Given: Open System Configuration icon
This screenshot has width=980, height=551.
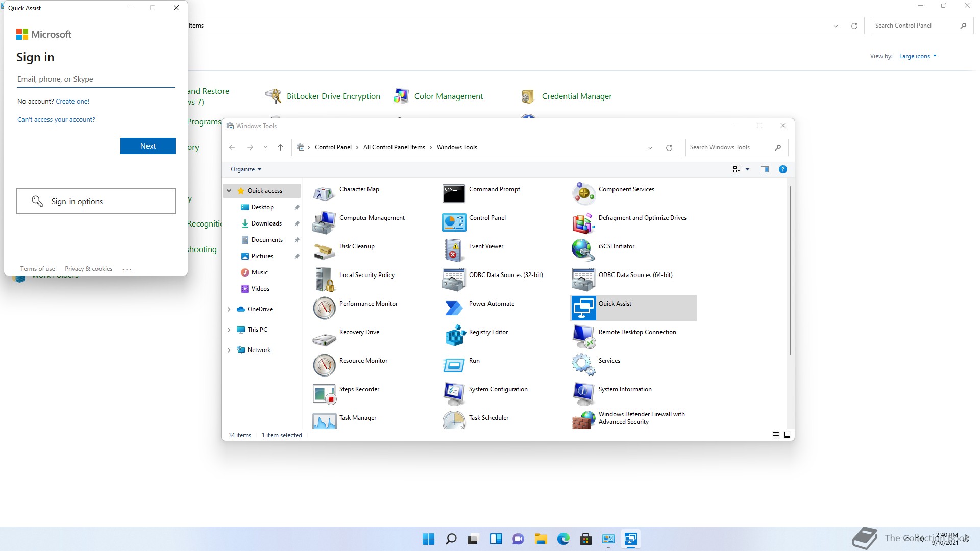Looking at the screenshot, I should pos(454,394).
